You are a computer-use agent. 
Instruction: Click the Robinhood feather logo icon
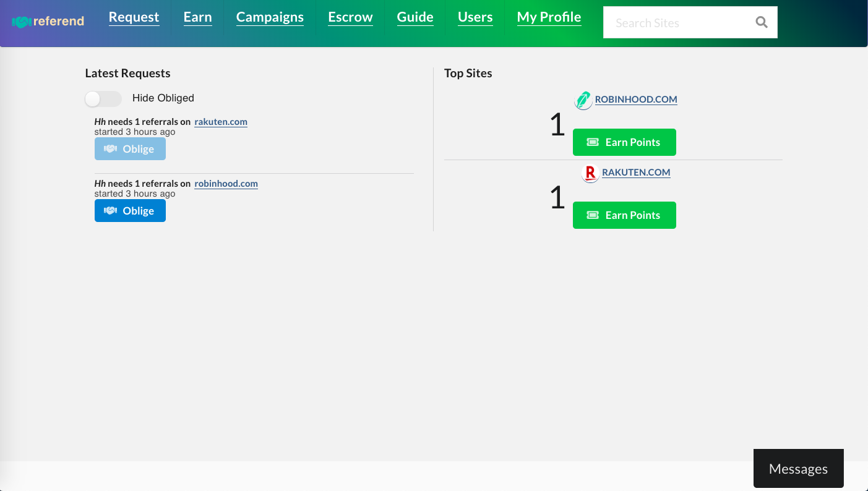click(583, 100)
